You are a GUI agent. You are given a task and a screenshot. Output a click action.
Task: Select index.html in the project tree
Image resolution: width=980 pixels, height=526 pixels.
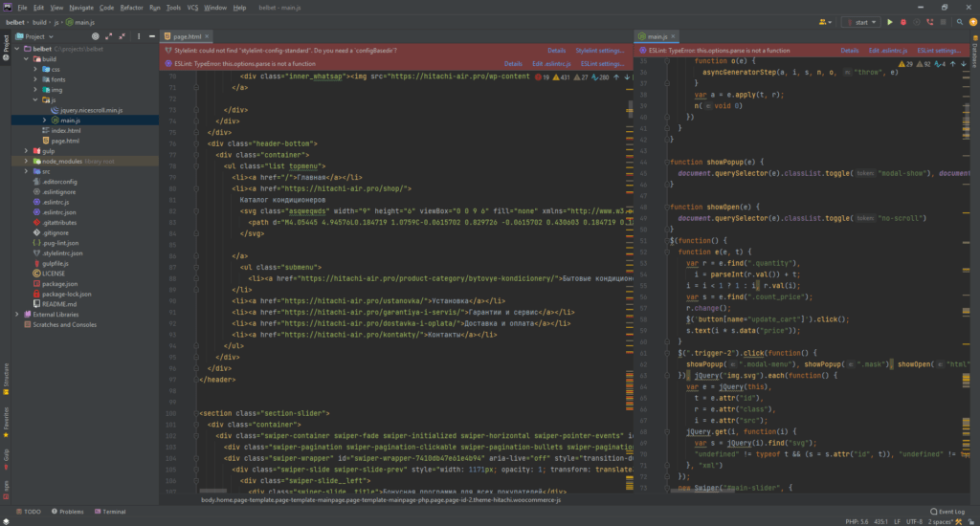point(65,131)
